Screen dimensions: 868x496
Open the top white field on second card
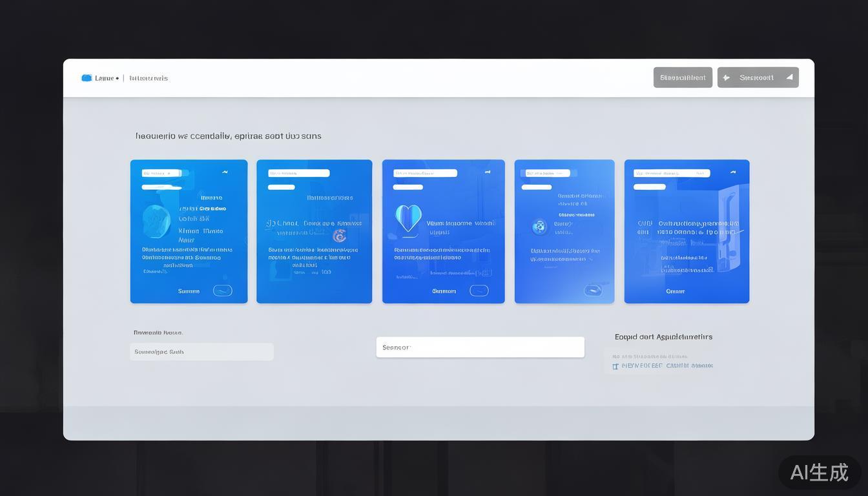click(x=299, y=173)
